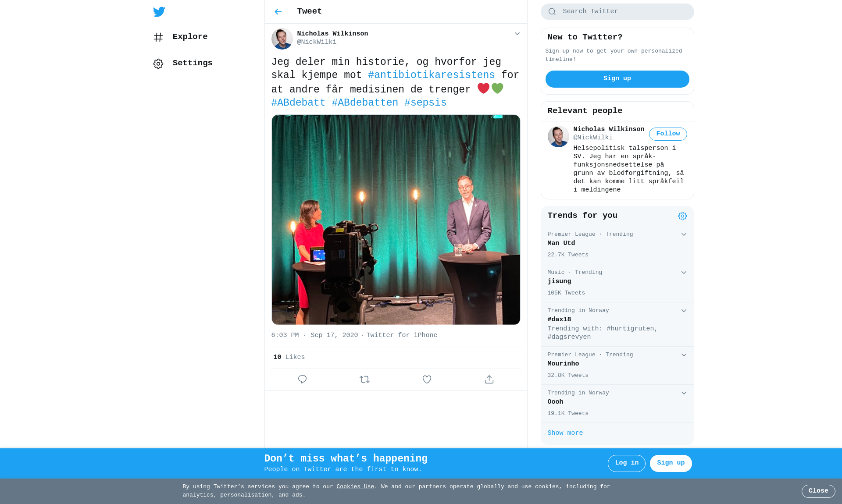Expand options for Man Utd trend

click(x=684, y=234)
